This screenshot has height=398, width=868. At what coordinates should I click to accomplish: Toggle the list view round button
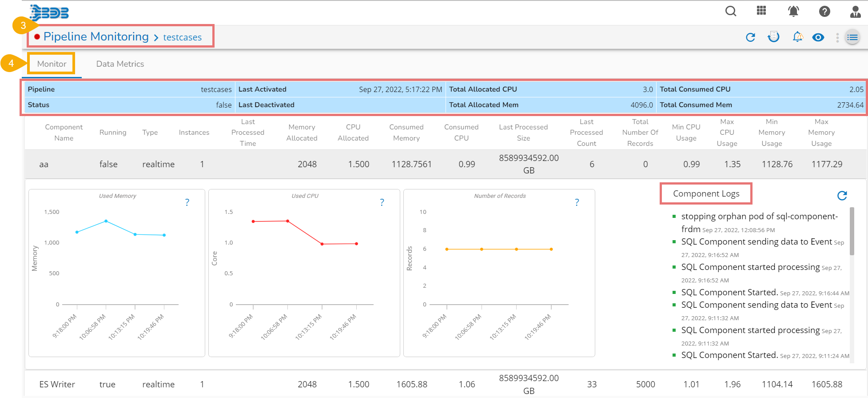pos(852,37)
